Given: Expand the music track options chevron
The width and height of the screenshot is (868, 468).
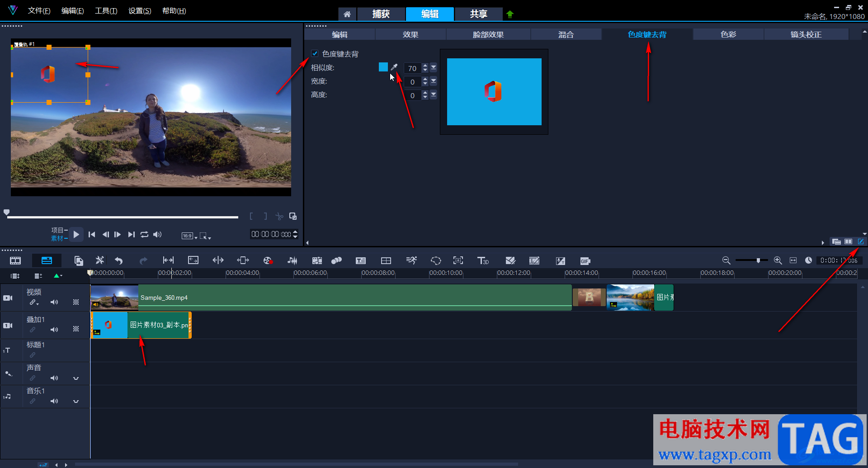Looking at the screenshot, I should click(76, 401).
